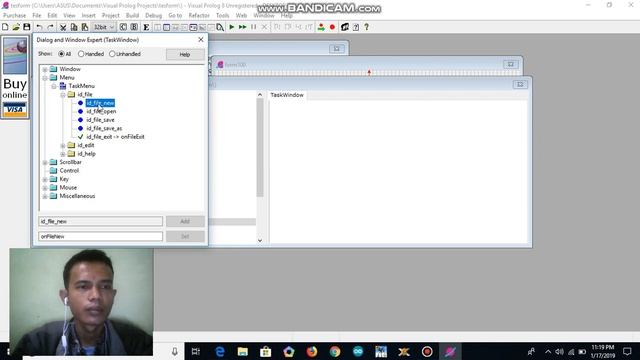Click the Help button in the dialog
The height and width of the screenshot is (360, 640).
pos(185,54)
